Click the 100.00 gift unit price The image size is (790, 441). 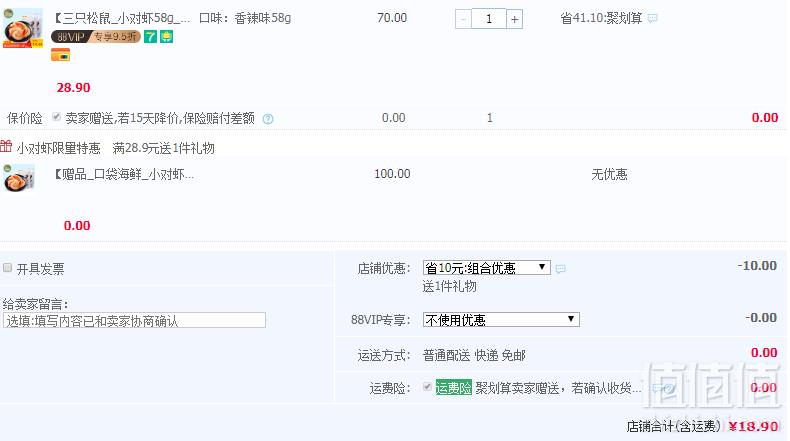392,174
